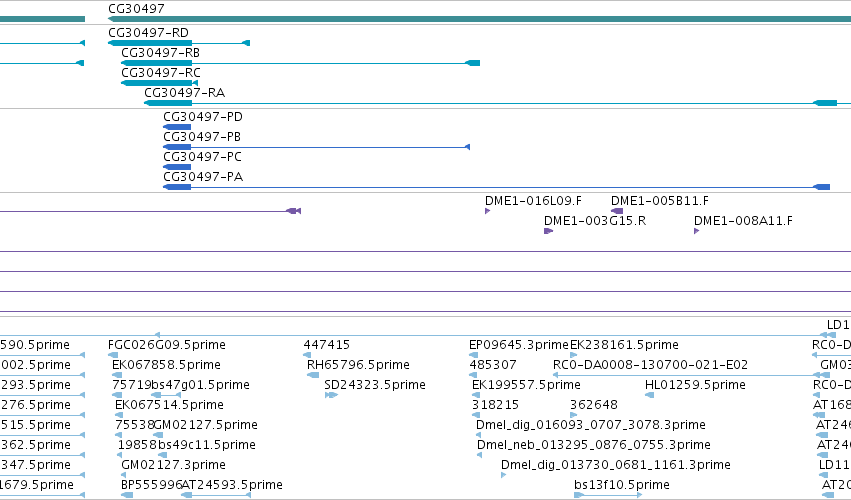The height and width of the screenshot is (500, 851).
Task: Select feature 485307 label
Action: click(493, 365)
